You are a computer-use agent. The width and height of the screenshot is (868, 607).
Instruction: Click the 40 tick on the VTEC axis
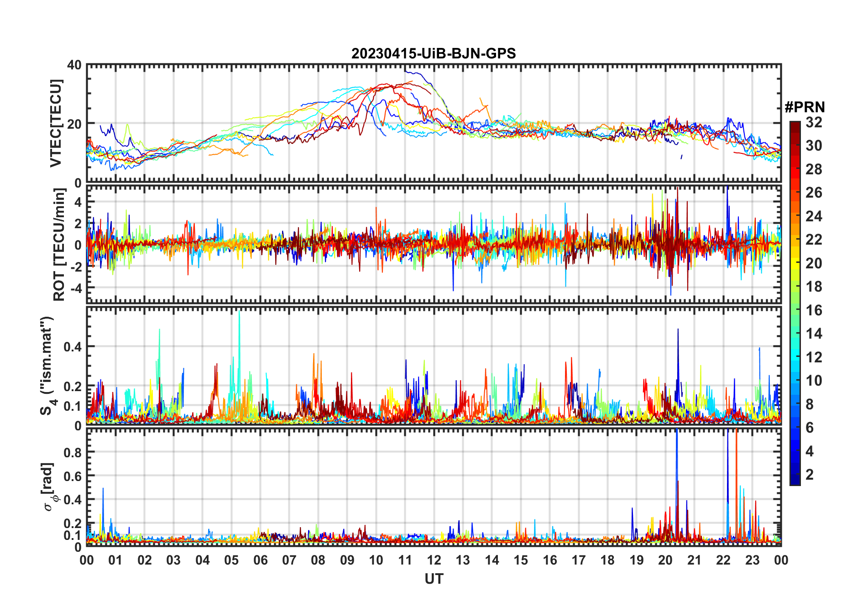coord(74,65)
